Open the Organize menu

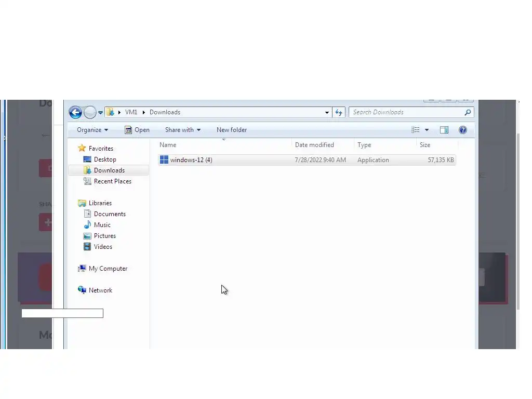point(92,130)
